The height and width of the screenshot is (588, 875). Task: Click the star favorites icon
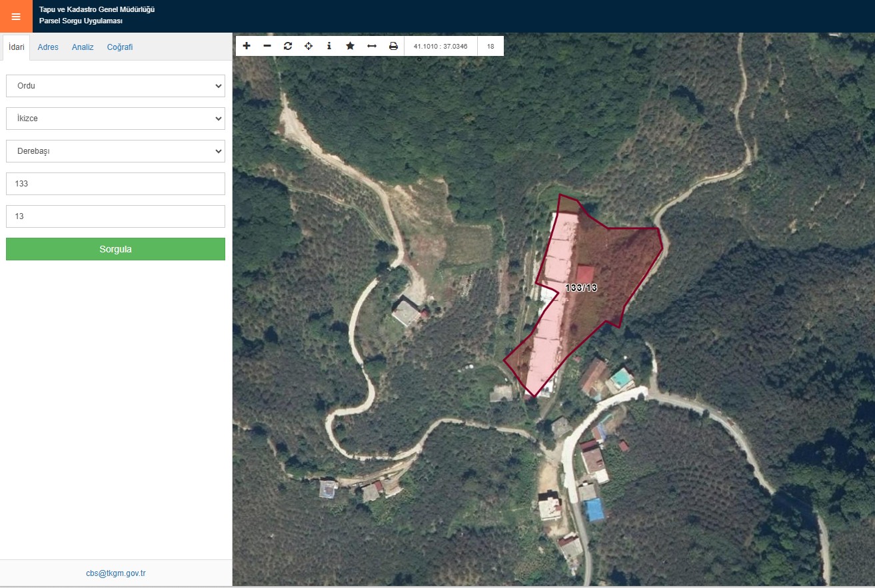(350, 46)
